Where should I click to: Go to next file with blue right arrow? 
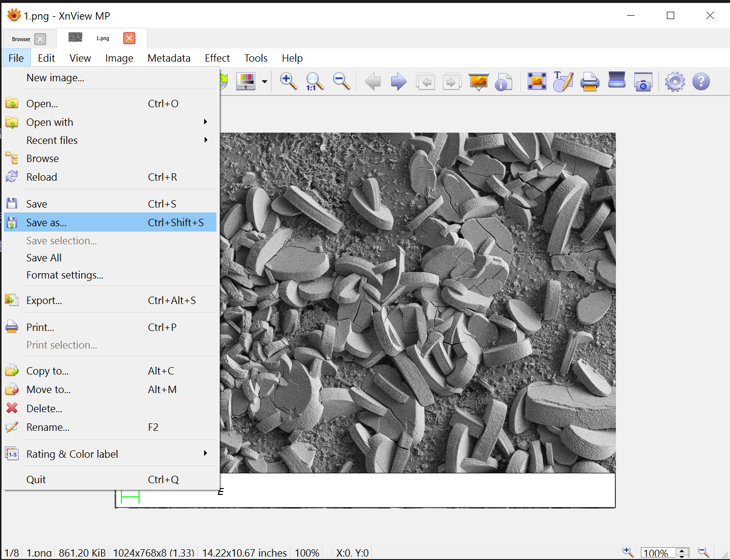pyautogui.click(x=399, y=81)
